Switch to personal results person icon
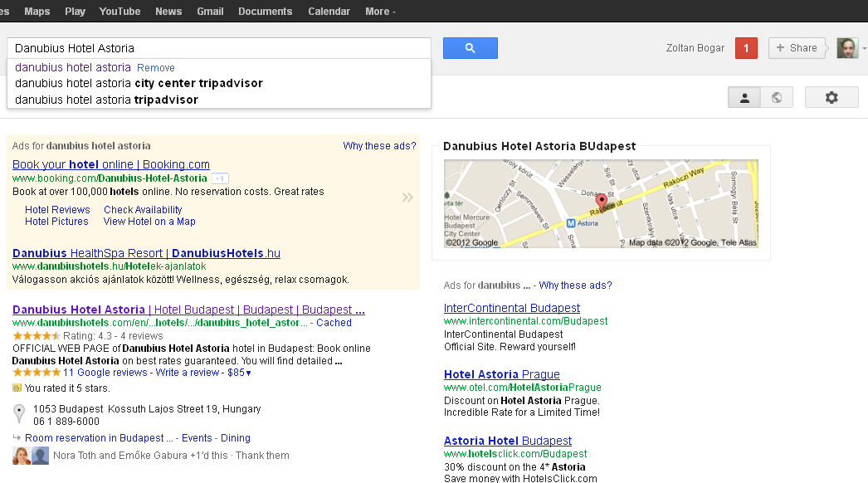The width and height of the screenshot is (868, 483). pyautogui.click(x=744, y=97)
